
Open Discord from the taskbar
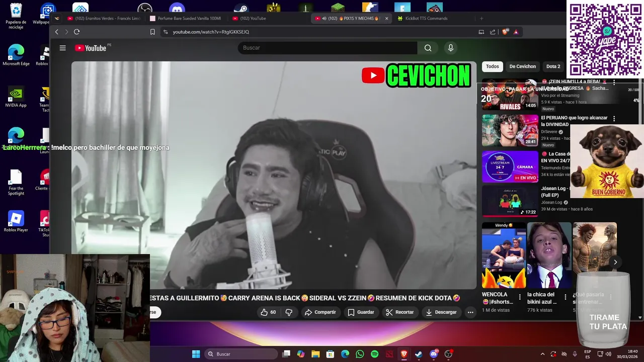pos(434,354)
